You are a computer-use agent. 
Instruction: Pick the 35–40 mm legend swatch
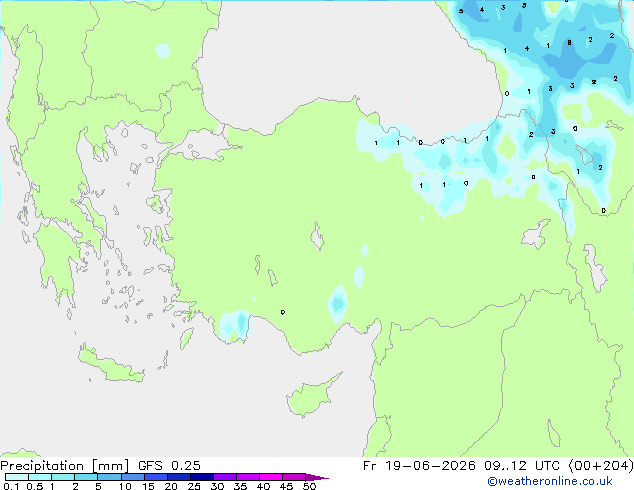pos(247,477)
